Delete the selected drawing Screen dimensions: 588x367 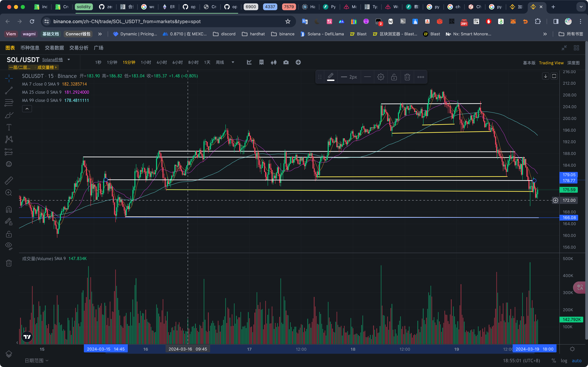pyautogui.click(x=407, y=77)
